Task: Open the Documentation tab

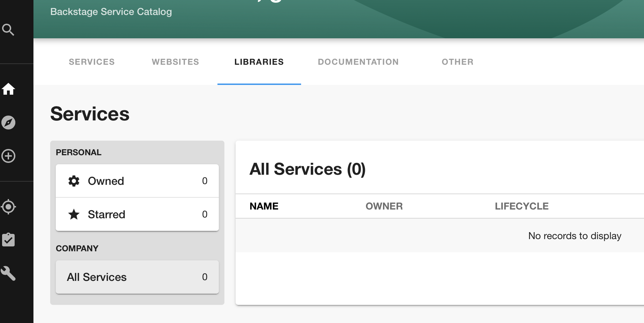Action: pyautogui.click(x=358, y=62)
